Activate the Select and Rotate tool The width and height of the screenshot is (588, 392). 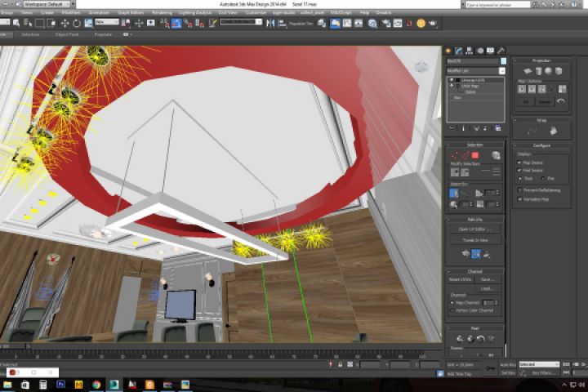[77, 23]
